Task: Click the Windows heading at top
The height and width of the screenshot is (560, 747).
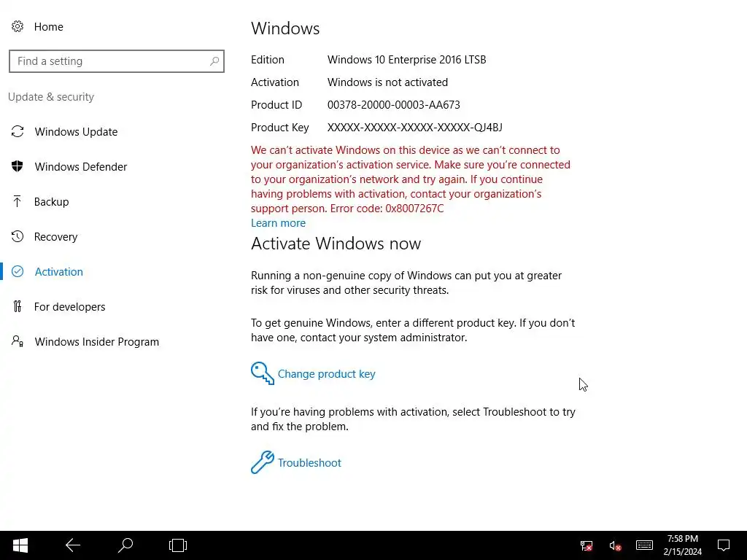Action: point(285,28)
